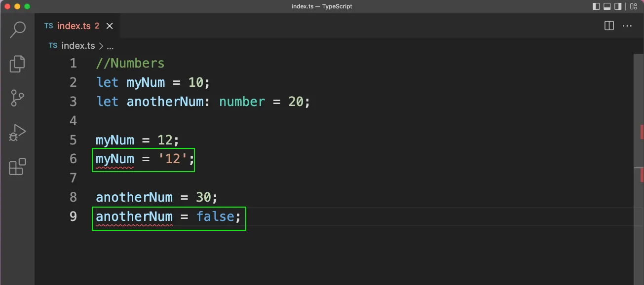Click the 'number' type annotation
The image size is (644, 285).
(x=242, y=102)
